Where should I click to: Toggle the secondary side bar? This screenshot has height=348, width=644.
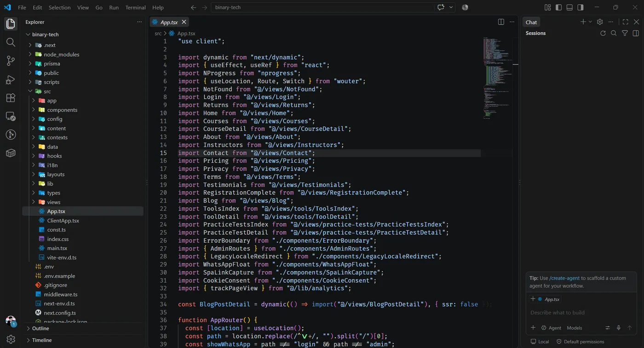(x=581, y=7)
